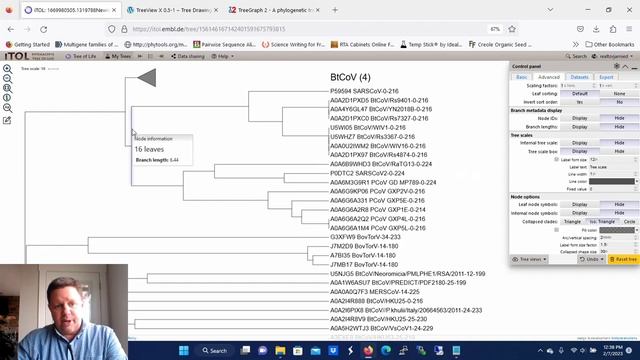The width and height of the screenshot is (640, 360).
Task: Open Other Bookmarks folder
Action: click(x=610, y=44)
